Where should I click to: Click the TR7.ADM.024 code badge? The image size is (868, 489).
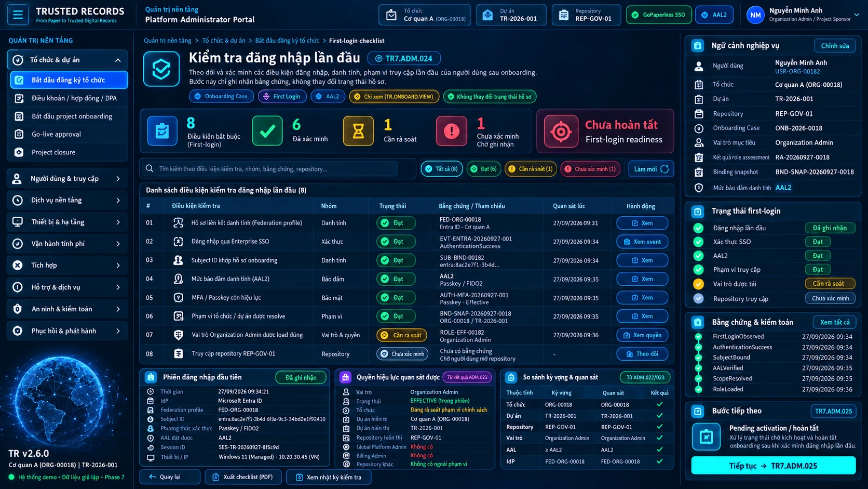pyautogui.click(x=404, y=59)
